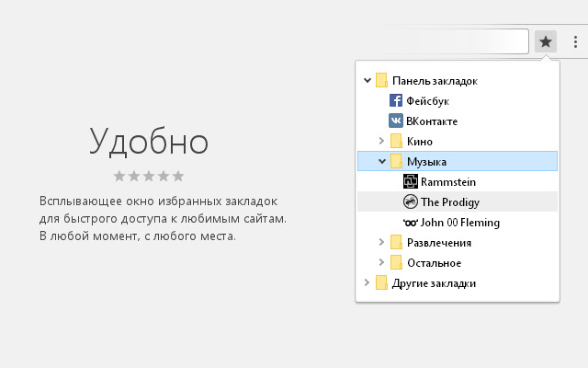Collapse the Панель закладок tree
Screen dimensions: 588x368
(x=367, y=80)
